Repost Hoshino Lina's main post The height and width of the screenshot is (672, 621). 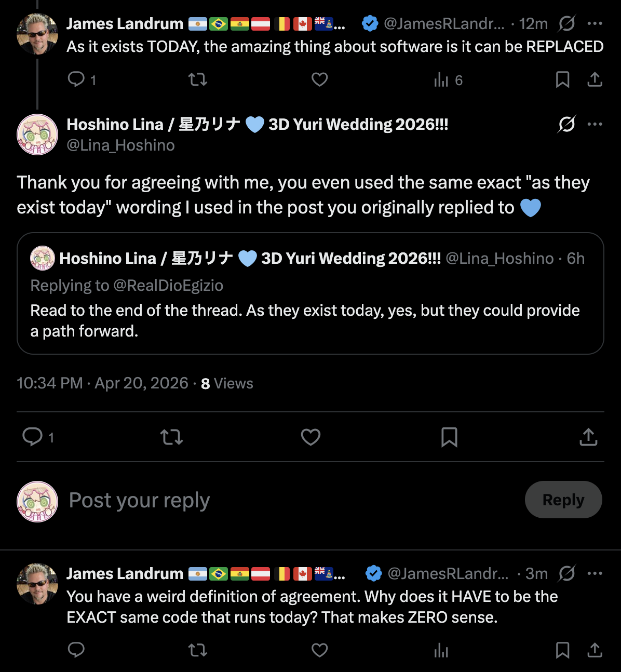point(171,437)
